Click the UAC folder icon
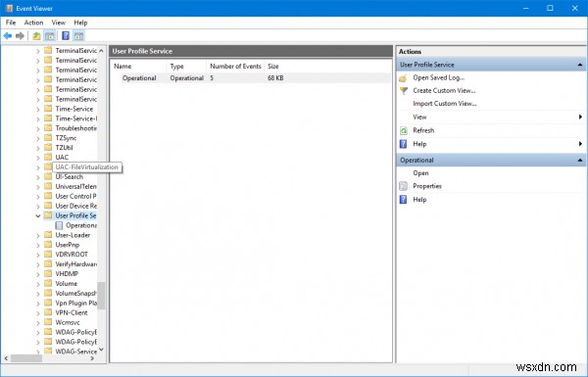588x377 pixels. click(x=48, y=157)
